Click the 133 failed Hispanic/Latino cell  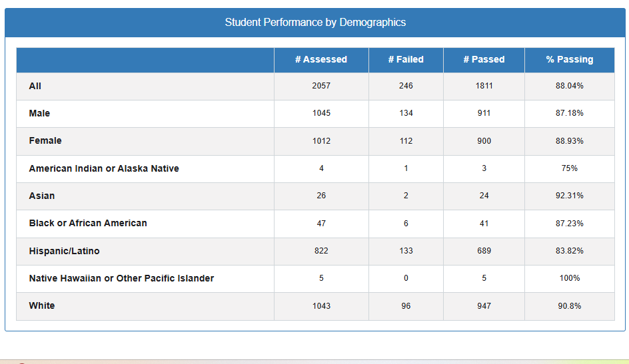pos(406,251)
